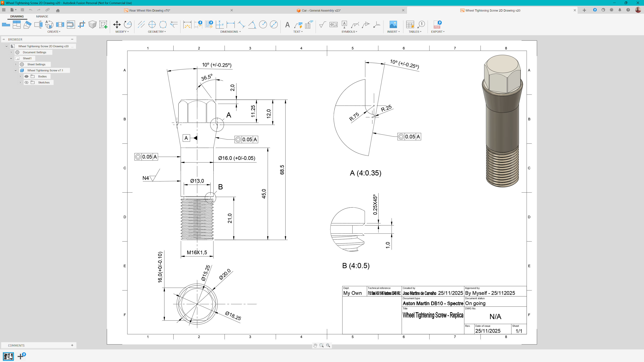Switch to Car - General Assembly v23 tab
This screenshot has height=362, width=644.
[x=321, y=11]
